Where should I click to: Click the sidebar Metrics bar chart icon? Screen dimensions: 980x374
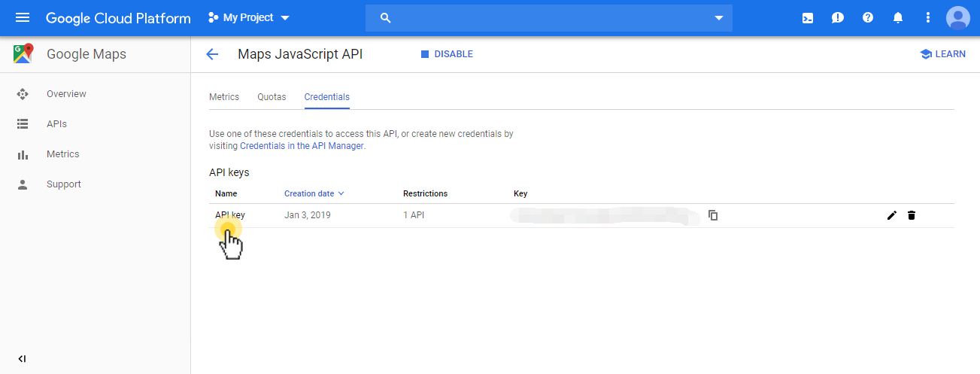tap(23, 154)
